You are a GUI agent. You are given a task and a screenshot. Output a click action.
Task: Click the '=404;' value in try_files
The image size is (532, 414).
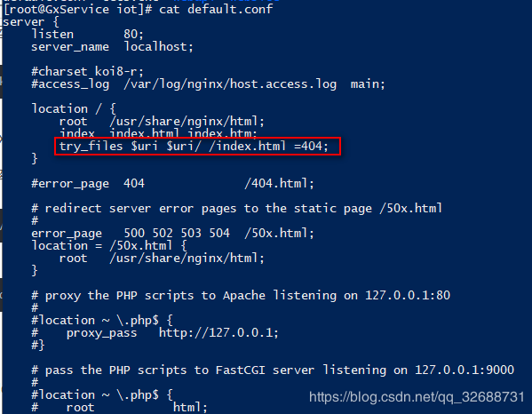(x=311, y=147)
